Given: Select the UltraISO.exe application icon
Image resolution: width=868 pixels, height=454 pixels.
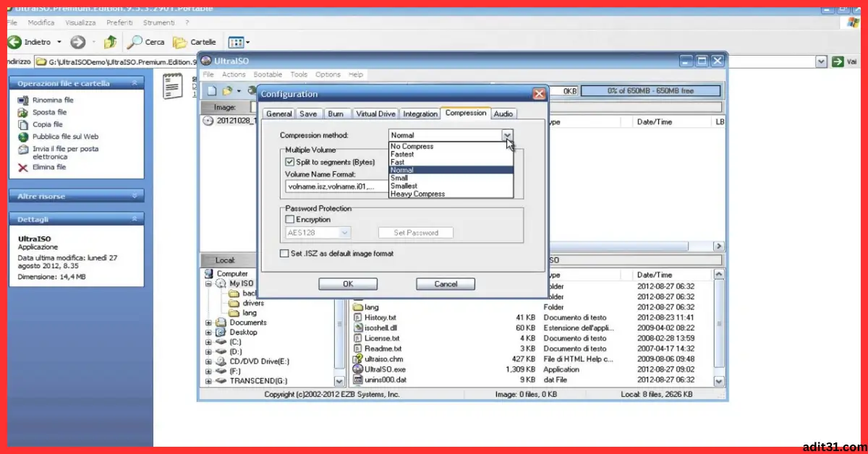Looking at the screenshot, I should pos(357,369).
